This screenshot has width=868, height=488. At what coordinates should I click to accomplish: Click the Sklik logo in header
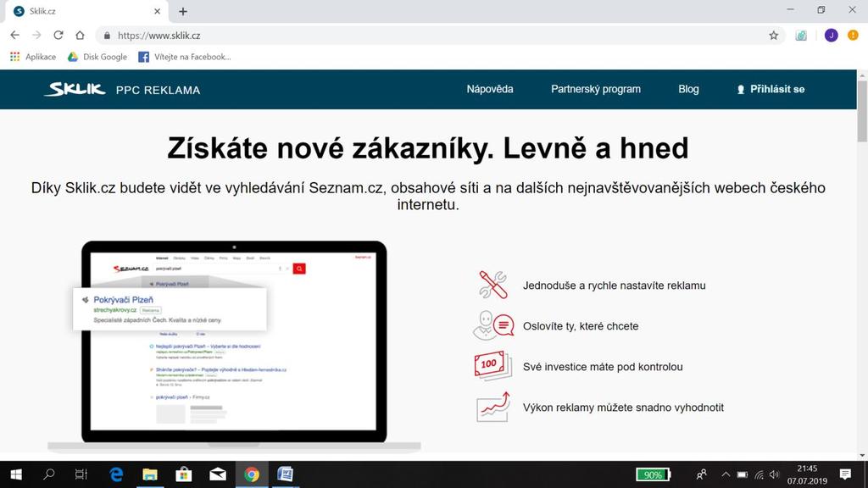coord(75,89)
